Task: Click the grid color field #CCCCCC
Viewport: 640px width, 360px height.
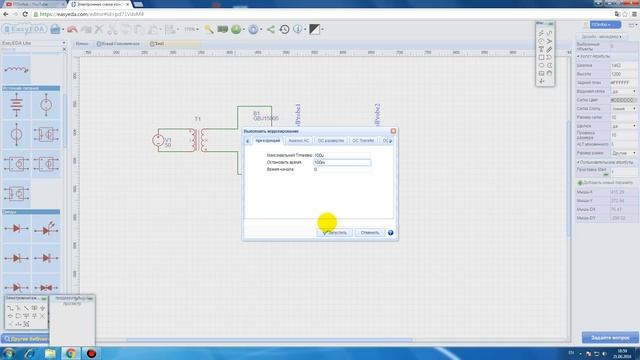Action: [x=624, y=100]
